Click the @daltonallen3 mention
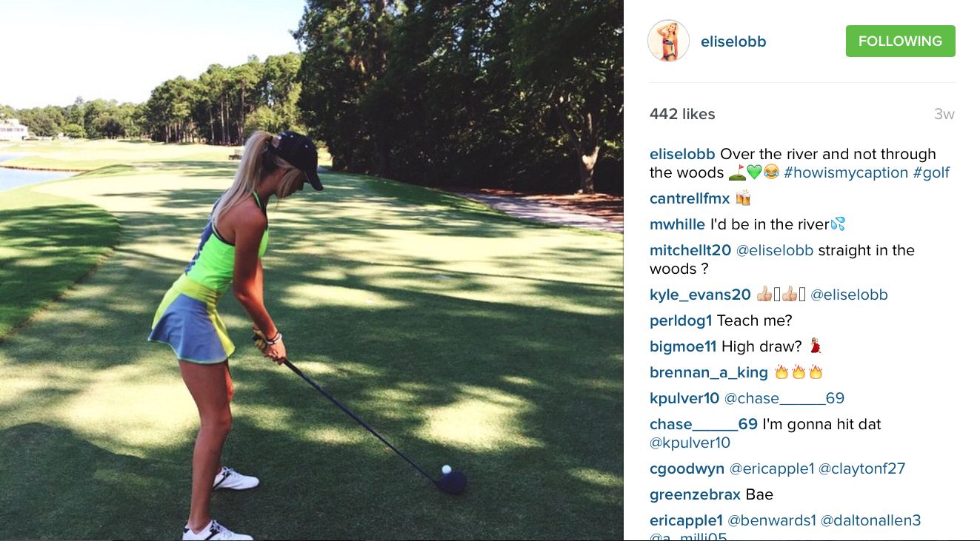This screenshot has height=541, width=980. click(x=870, y=520)
